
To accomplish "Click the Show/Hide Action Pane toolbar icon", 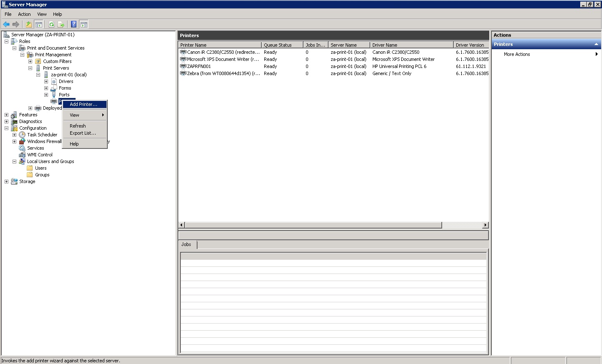I will click(83, 24).
